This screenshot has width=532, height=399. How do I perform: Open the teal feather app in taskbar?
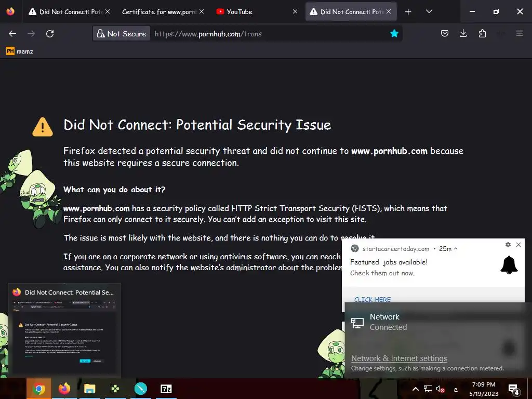(140, 389)
